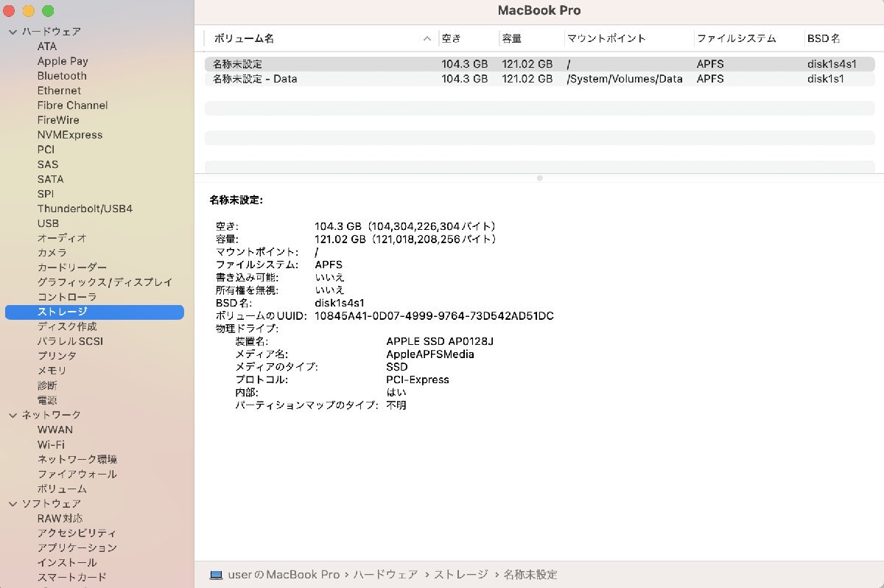Sort by ファイルシステム column header

737,38
